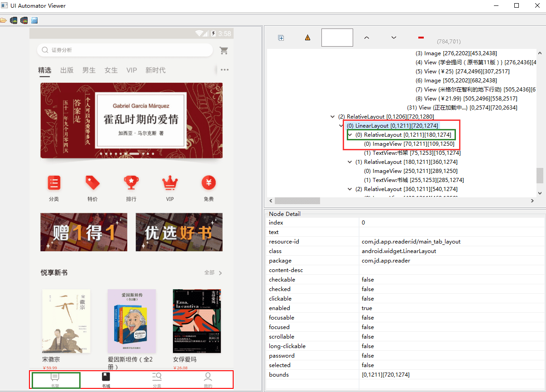Screen dimensions: 546x392
Task: Tap the red VIP crown icon
Action: [x=170, y=183]
